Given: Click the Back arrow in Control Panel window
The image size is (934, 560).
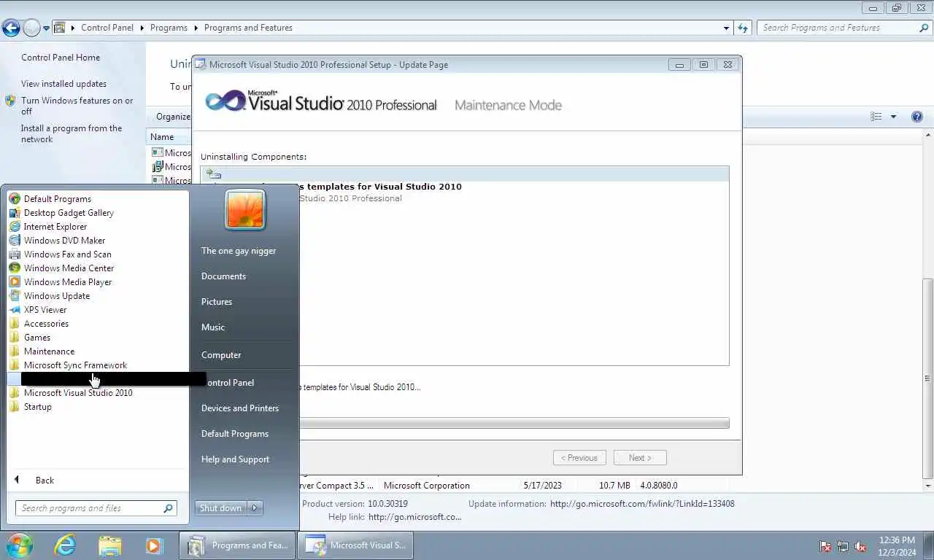Looking at the screenshot, I should pyautogui.click(x=11, y=28).
